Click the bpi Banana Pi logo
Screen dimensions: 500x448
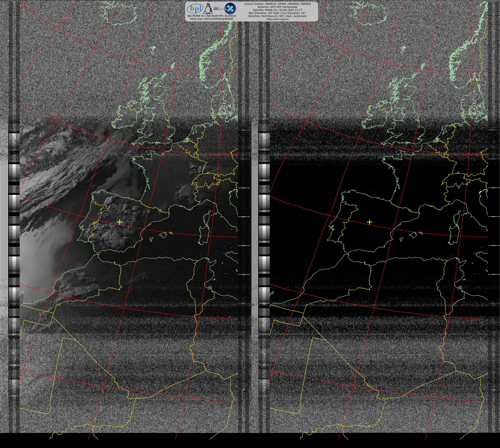coord(195,9)
